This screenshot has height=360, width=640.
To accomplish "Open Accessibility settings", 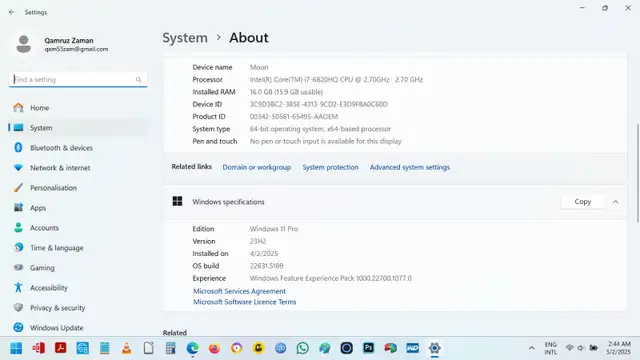I will (78, 288).
